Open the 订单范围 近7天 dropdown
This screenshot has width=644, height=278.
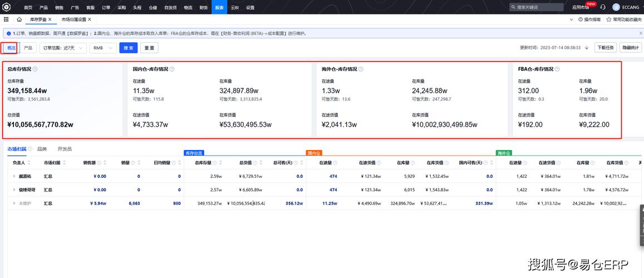point(63,48)
